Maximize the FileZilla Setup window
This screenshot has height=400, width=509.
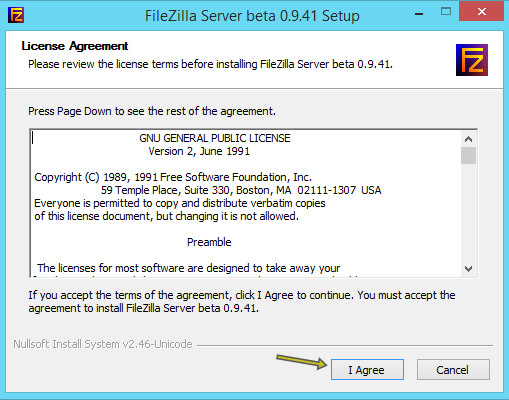[x=446, y=12]
